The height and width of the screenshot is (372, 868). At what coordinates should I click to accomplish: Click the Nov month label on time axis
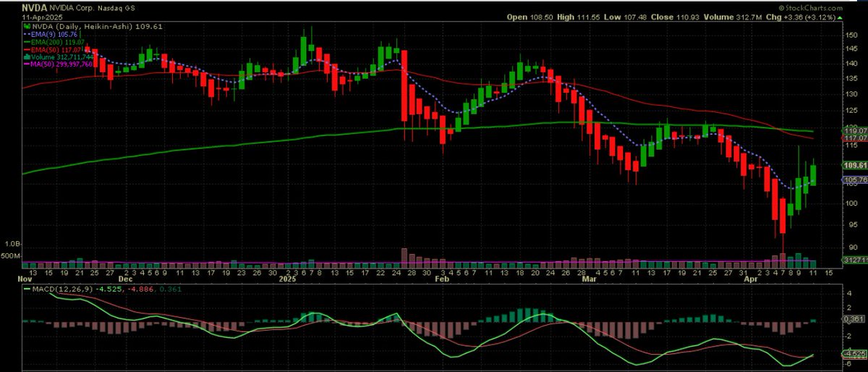[x=25, y=278]
